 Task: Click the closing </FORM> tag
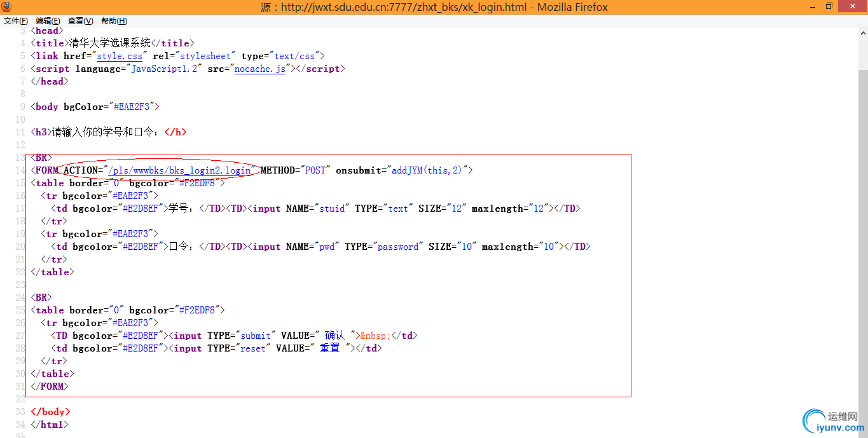[49, 387]
